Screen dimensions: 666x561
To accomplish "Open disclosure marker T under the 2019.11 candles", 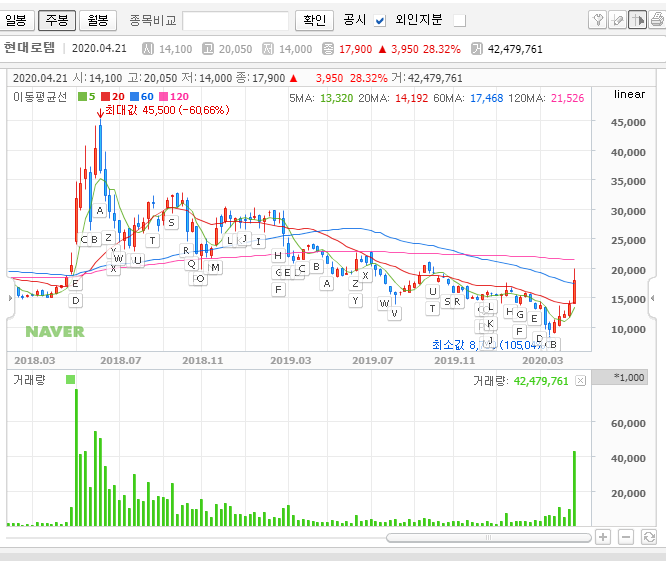I will [432, 308].
